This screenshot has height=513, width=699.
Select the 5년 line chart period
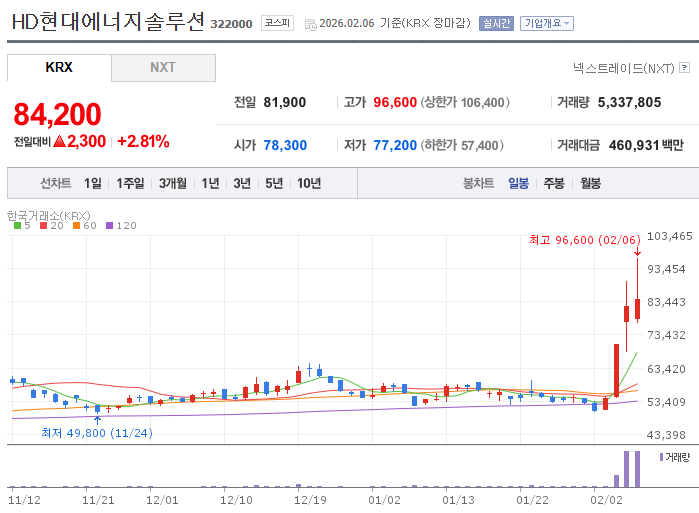(274, 183)
